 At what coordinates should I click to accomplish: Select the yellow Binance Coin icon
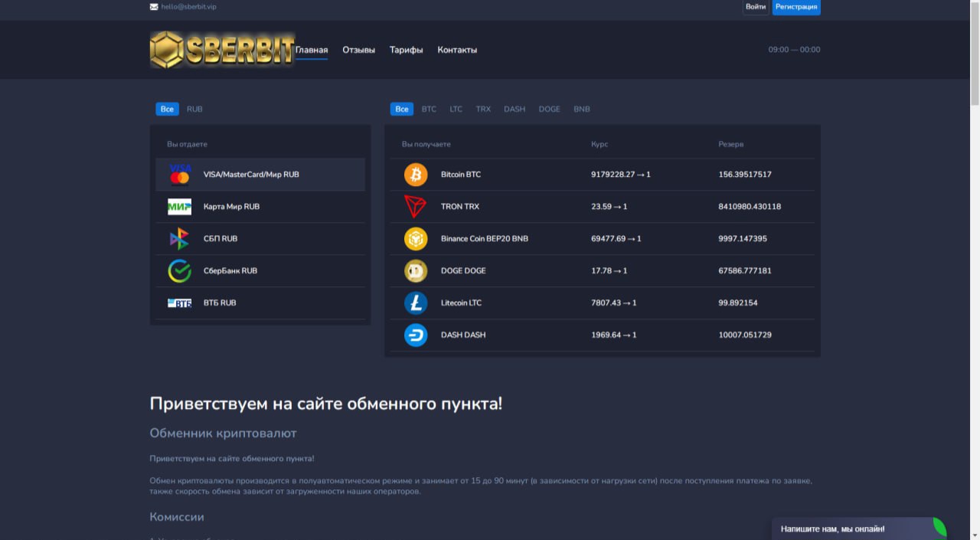tap(416, 239)
